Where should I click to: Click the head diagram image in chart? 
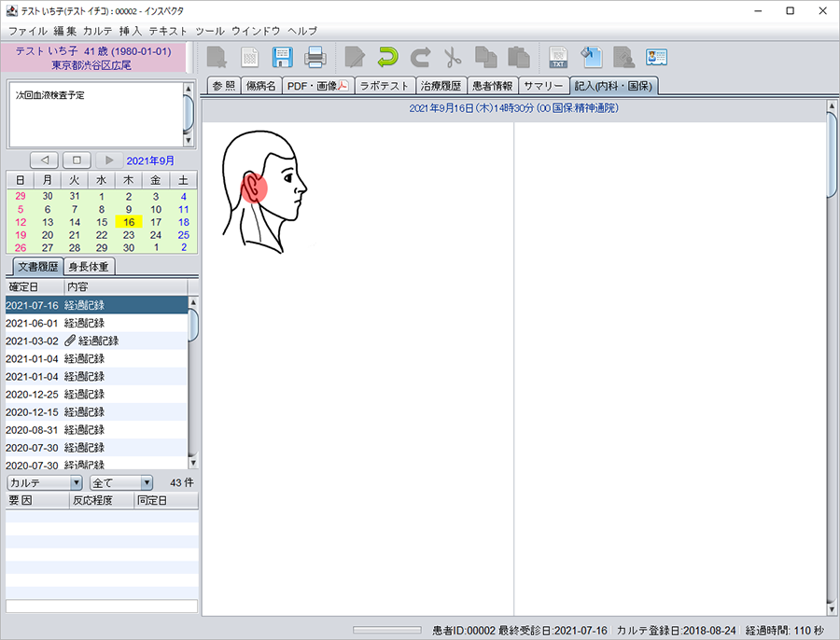tap(263, 191)
